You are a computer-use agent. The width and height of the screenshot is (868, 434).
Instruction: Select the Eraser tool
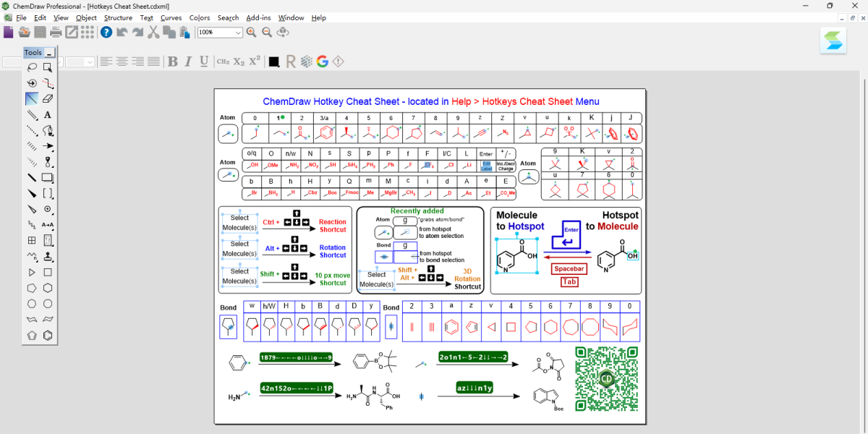click(x=48, y=99)
